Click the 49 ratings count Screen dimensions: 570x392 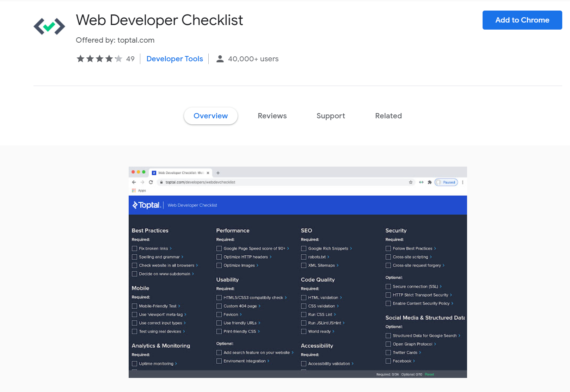click(130, 59)
